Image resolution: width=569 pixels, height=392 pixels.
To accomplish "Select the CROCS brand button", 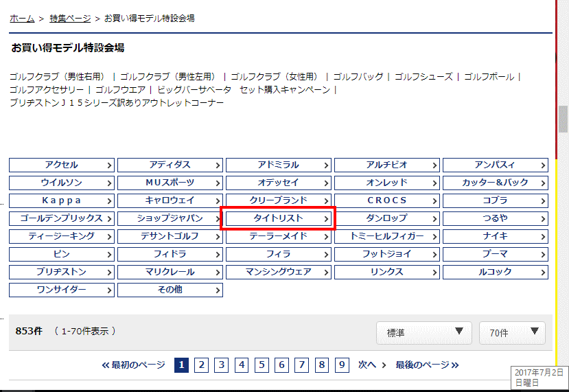I will pyautogui.click(x=387, y=200).
